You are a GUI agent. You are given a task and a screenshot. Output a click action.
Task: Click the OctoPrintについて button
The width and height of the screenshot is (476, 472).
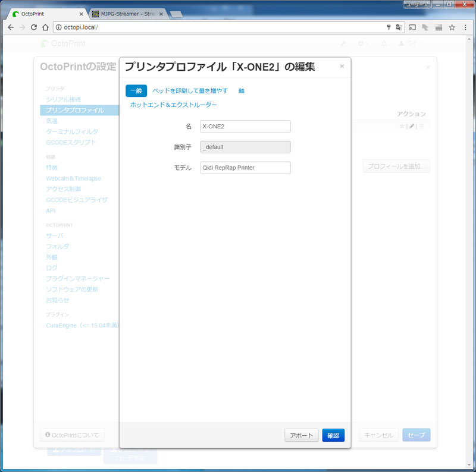(72, 435)
